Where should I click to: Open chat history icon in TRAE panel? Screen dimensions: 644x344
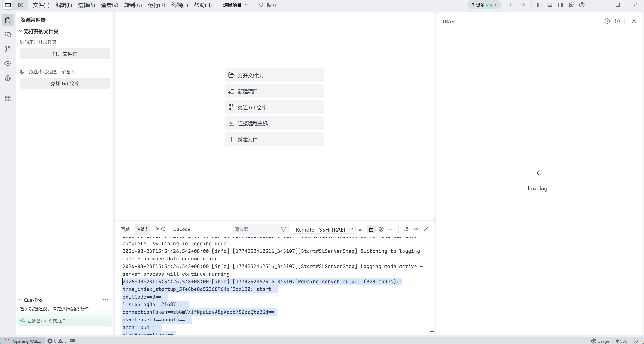(x=617, y=21)
